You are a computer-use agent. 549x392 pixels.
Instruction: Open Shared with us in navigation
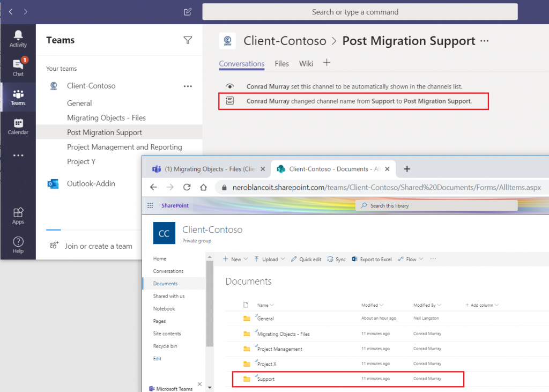[169, 296]
